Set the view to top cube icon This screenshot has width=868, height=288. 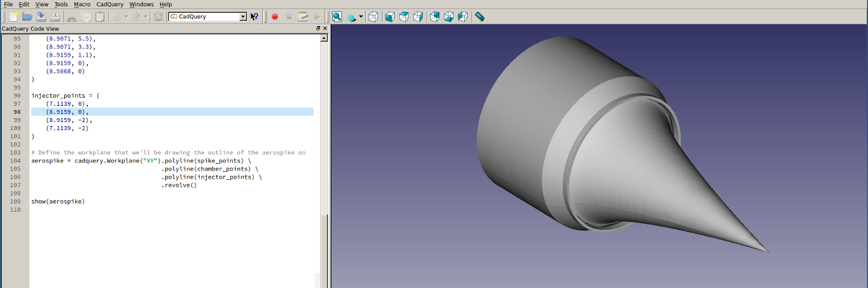[x=404, y=17]
